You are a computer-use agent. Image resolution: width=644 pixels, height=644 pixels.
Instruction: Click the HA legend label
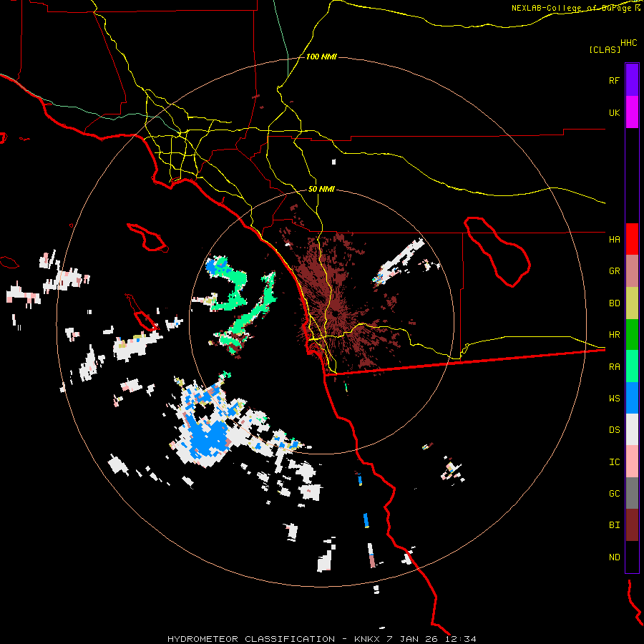click(x=614, y=239)
